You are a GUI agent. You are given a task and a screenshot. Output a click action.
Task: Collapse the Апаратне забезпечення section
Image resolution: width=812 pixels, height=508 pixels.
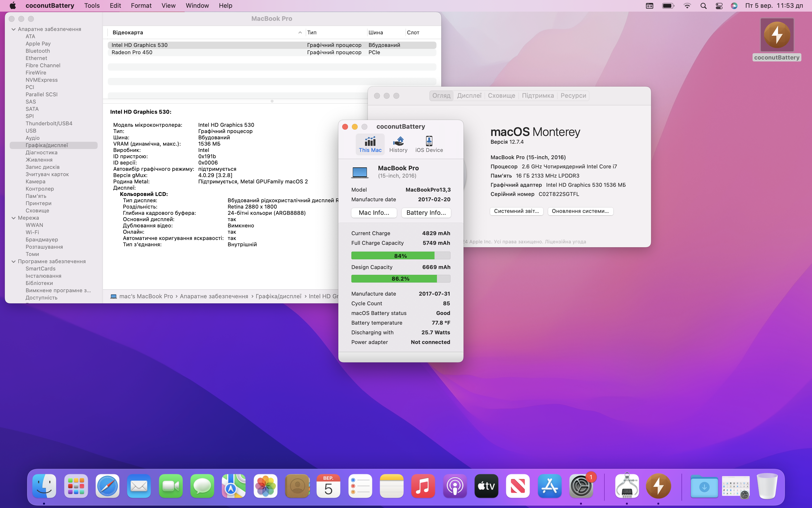click(14, 29)
